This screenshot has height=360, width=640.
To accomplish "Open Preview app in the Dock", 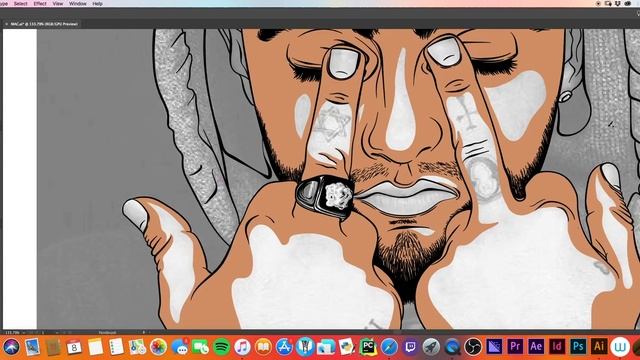I will click(32, 347).
